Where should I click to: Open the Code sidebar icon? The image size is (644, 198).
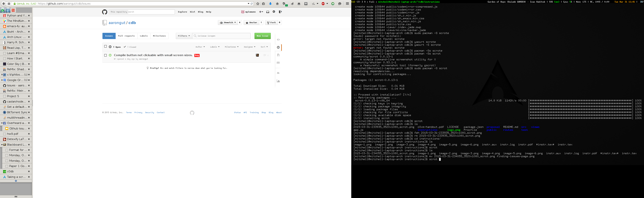278,40
